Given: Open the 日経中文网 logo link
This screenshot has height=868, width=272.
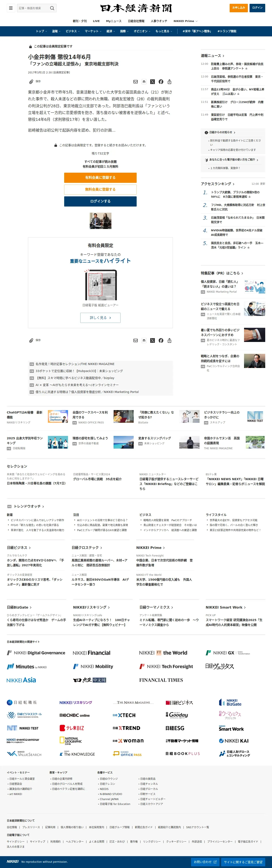Looking at the screenshot, I should tap(90, 680).
